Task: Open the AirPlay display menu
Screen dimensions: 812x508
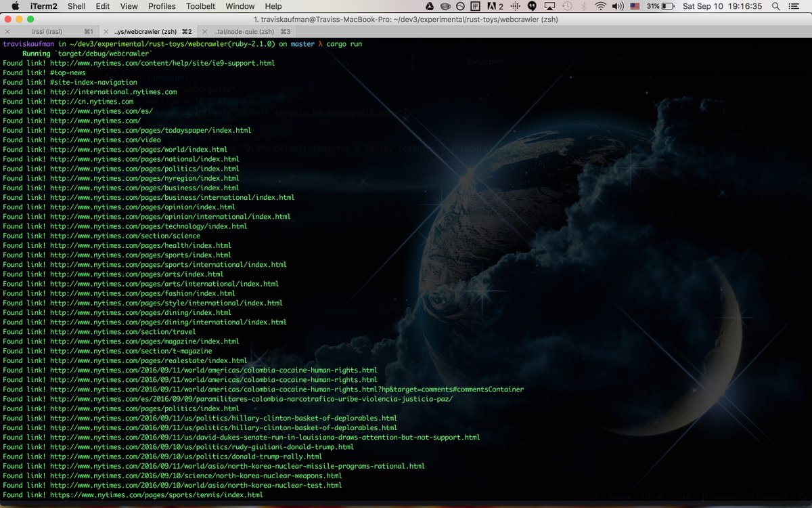Action: point(549,6)
